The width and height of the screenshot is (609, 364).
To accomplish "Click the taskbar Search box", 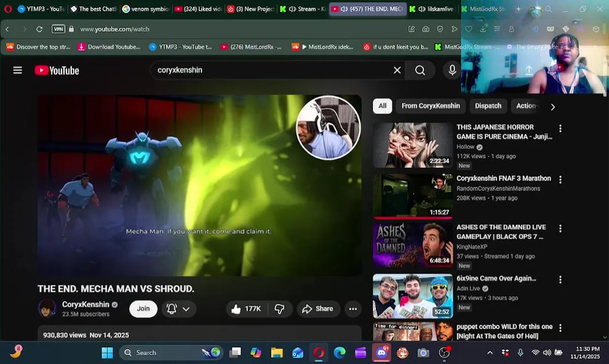I will tap(171, 353).
